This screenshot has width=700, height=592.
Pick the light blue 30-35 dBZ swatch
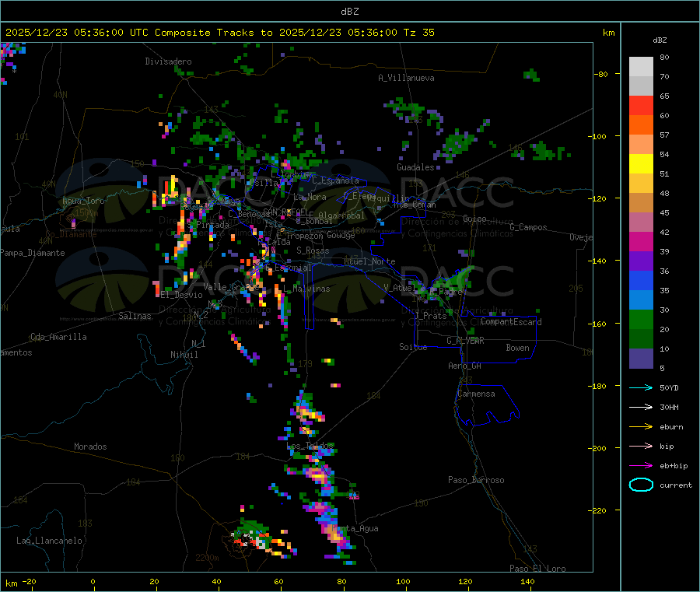[x=641, y=300]
